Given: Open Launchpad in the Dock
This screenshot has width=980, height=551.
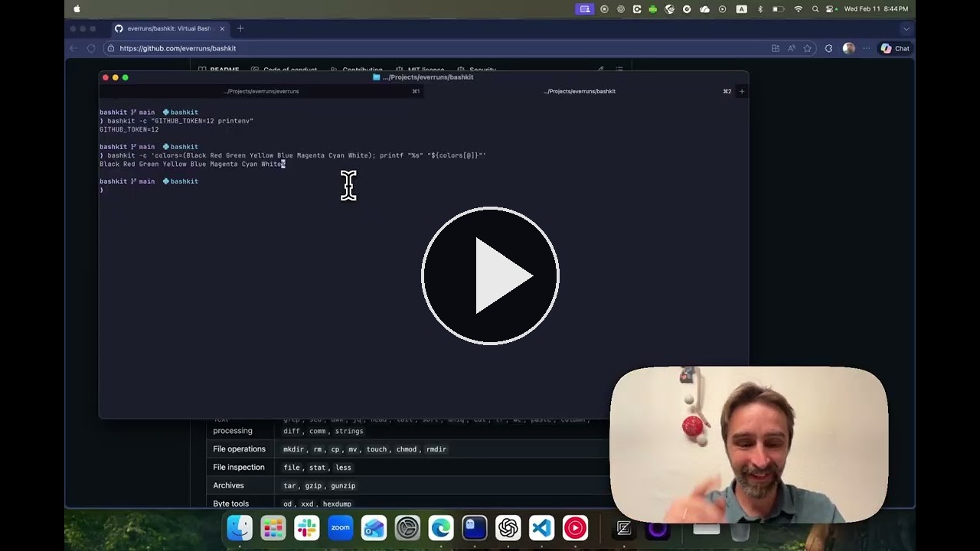Looking at the screenshot, I should click(273, 528).
